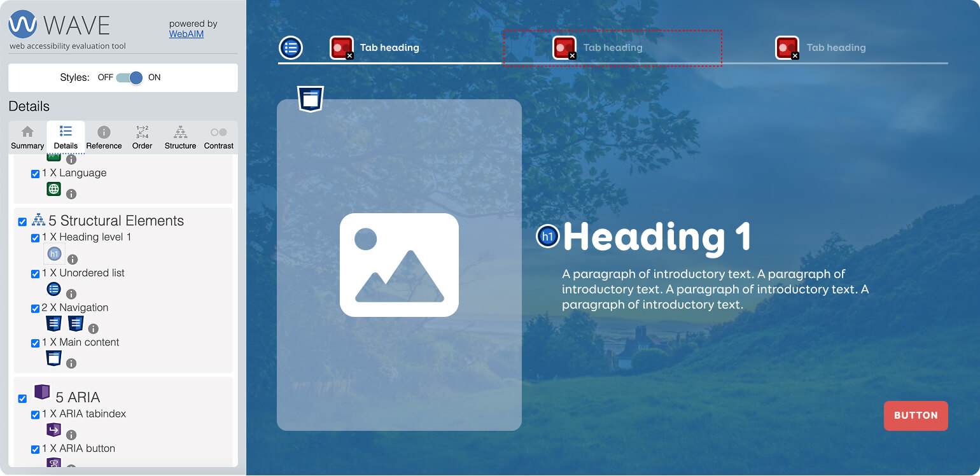Click the sidebar Unordered list icon
Image resolution: width=980 pixels, height=476 pixels.
[x=54, y=290]
